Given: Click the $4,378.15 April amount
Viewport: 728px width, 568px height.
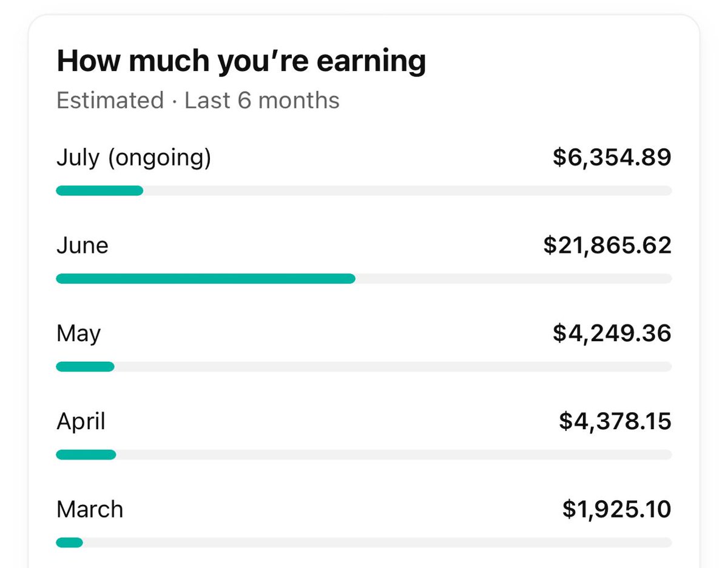Looking at the screenshot, I should click(615, 421).
